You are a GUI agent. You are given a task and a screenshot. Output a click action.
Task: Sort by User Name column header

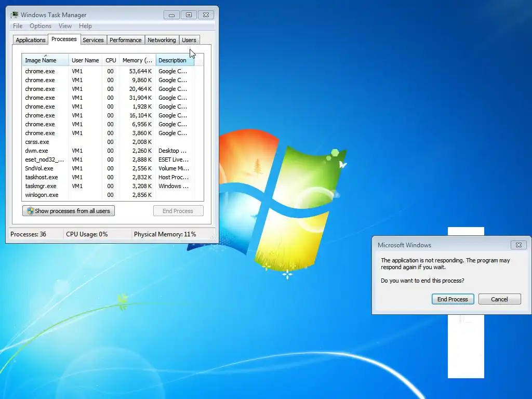[x=85, y=60]
